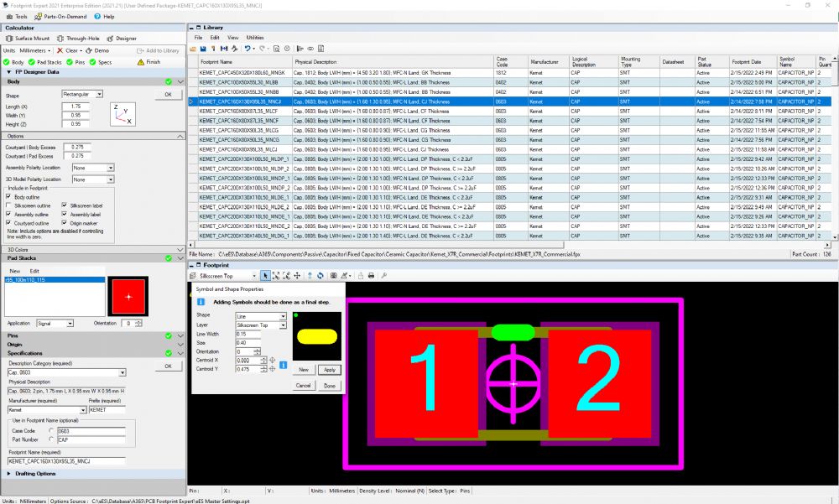This screenshot has height=504, width=839.
Task: Click the Surface Mount calculator icon
Action: 10,39
